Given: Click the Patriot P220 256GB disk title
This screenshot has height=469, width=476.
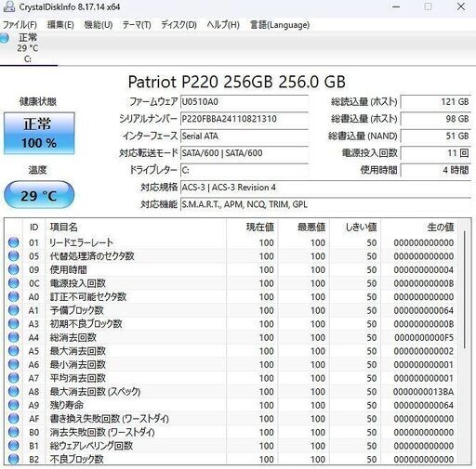Looking at the screenshot, I should [237, 82].
